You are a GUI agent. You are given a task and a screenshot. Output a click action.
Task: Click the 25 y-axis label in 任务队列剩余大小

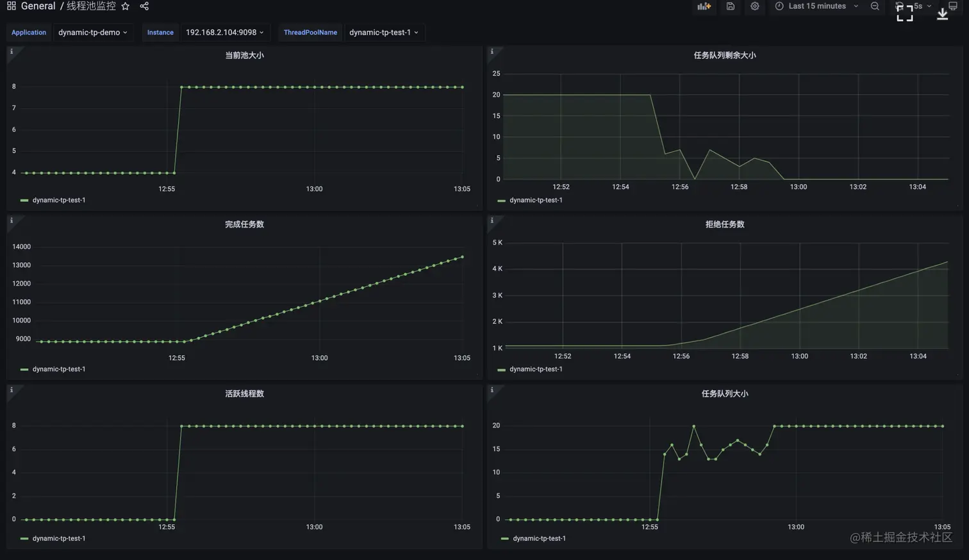(497, 74)
